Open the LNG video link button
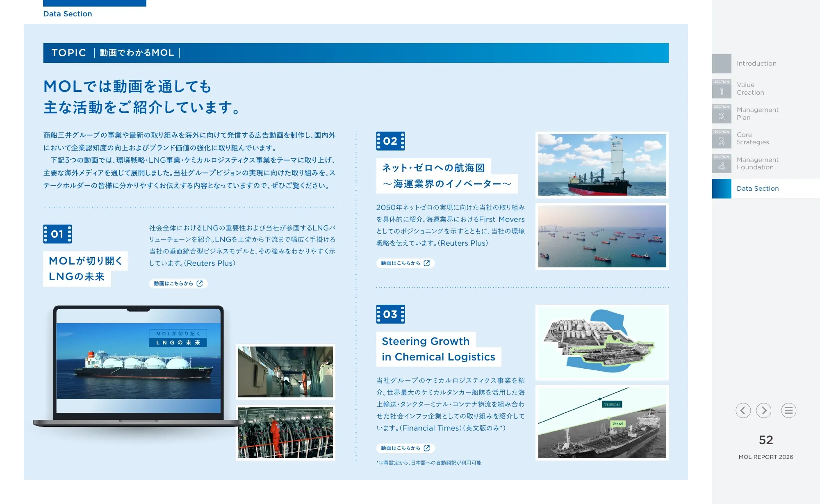Viewport: 820px width, 504px height. pos(178,283)
